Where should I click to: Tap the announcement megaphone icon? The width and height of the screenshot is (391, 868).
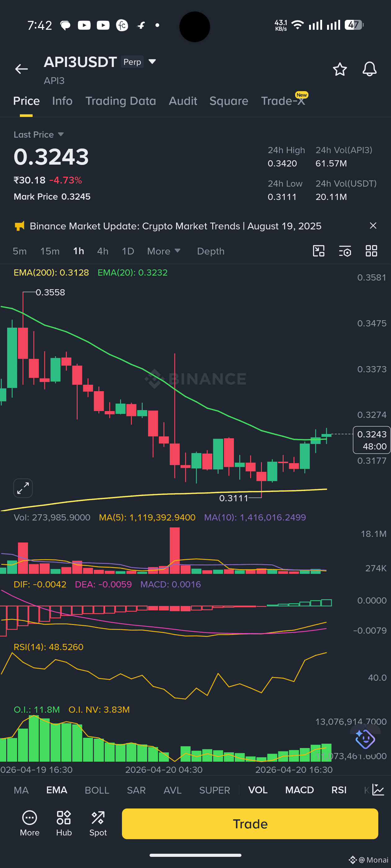20,226
